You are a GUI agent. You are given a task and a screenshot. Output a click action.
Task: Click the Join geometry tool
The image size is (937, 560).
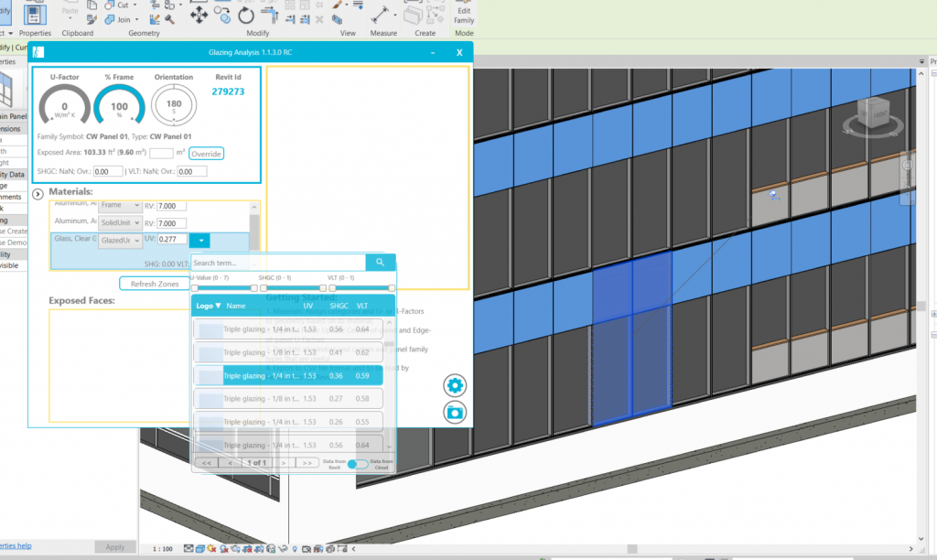(118, 20)
